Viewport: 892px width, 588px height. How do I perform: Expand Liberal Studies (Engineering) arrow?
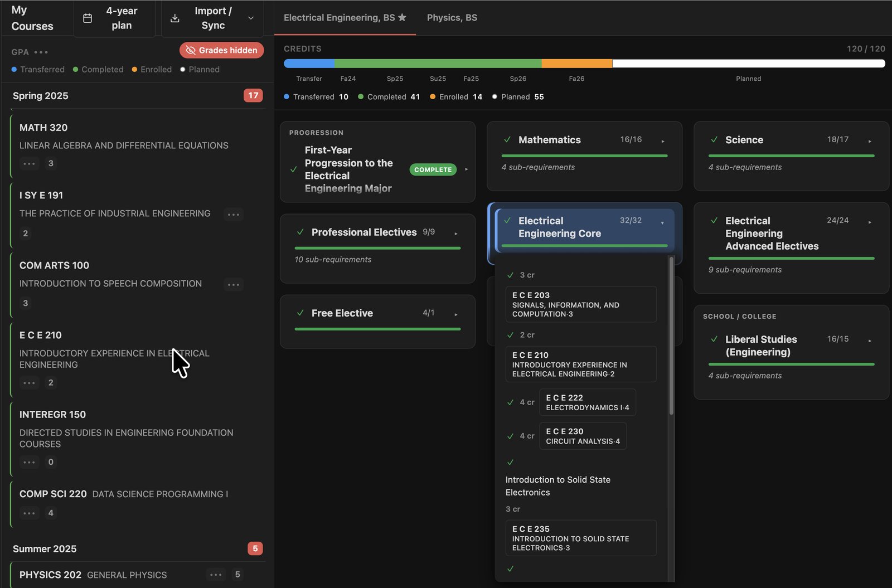click(870, 341)
